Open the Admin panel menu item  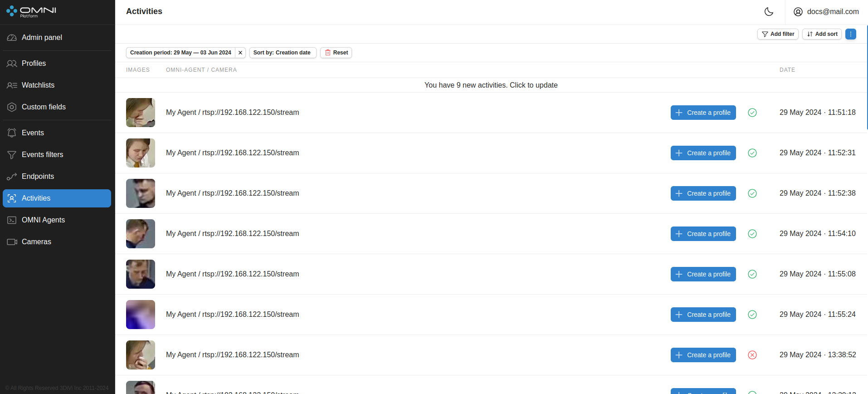57,38
